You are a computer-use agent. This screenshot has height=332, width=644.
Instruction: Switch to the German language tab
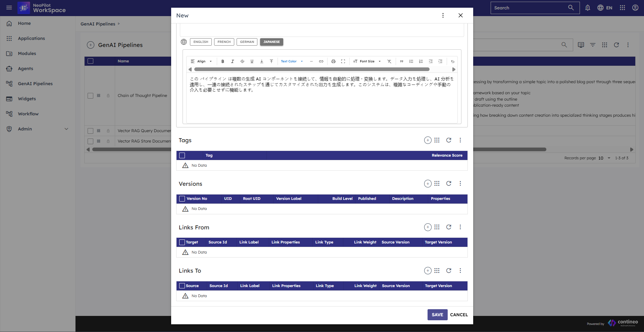(247, 42)
